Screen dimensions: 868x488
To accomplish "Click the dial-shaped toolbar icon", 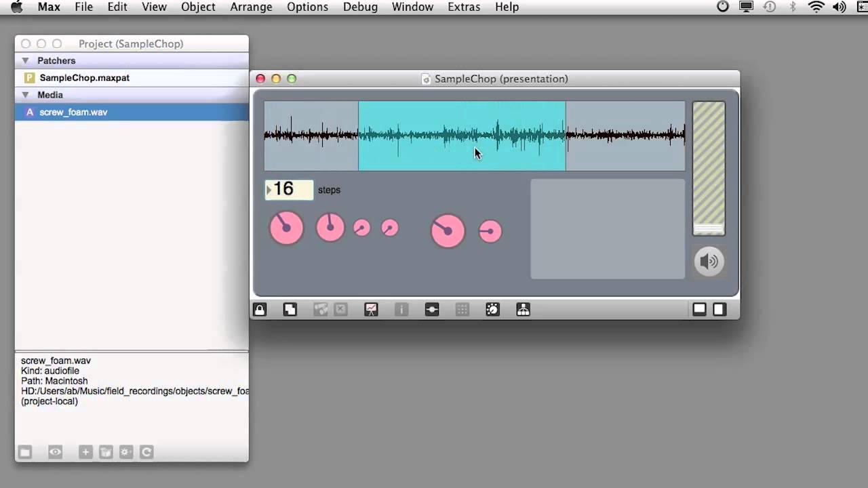I will tap(493, 310).
